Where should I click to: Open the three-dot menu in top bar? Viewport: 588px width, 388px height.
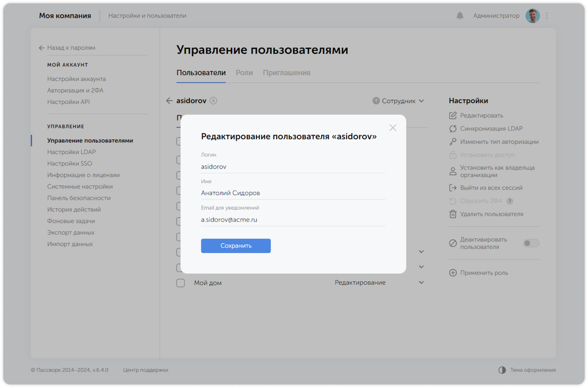point(546,16)
